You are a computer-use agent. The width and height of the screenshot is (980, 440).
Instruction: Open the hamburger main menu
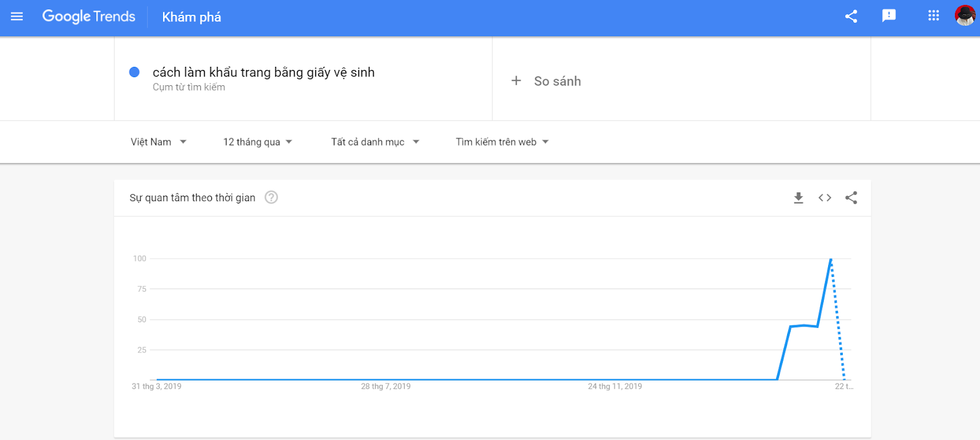click(17, 17)
